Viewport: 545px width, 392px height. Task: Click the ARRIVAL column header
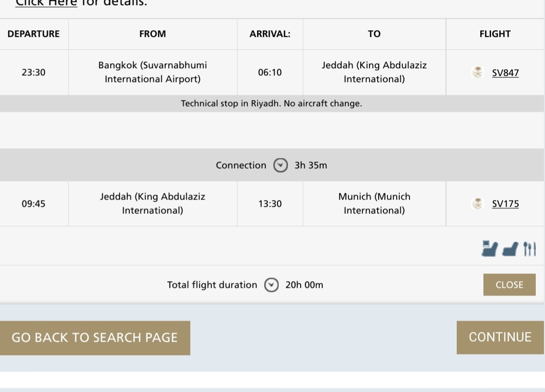[270, 34]
